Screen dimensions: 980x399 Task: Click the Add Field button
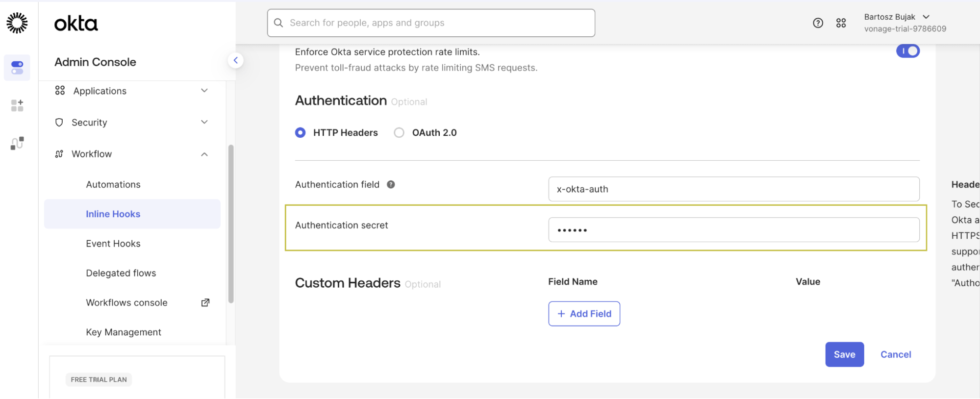pos(584,314)
